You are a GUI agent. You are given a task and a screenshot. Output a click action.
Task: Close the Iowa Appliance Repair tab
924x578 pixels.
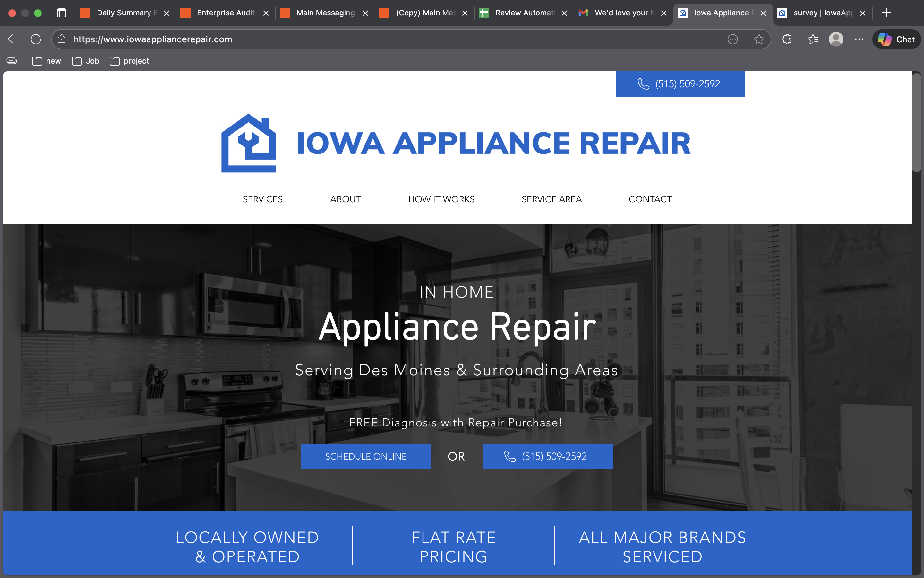pyautogui.click(x=763, y=13)
